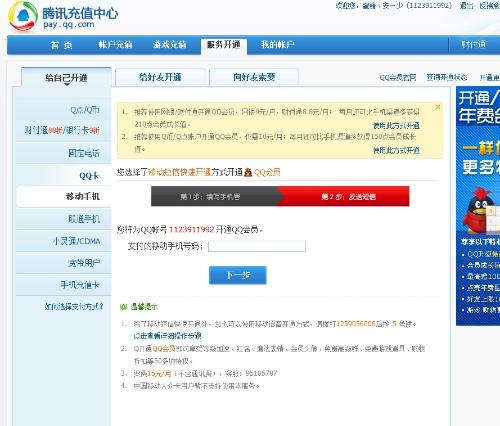Click the 下一步 button
The image size is (500, 426).
pyautogui.click(x=238, y=275)
